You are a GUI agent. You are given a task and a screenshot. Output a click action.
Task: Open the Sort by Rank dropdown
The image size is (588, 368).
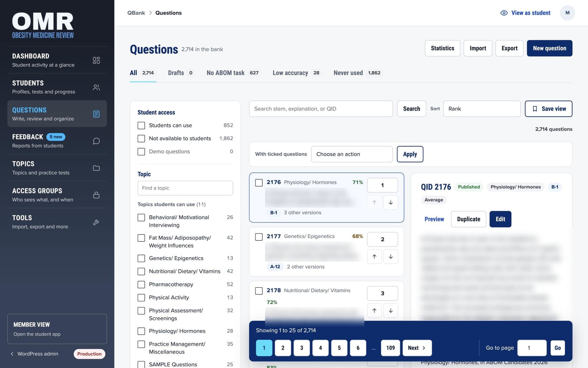tap(482, 109)
